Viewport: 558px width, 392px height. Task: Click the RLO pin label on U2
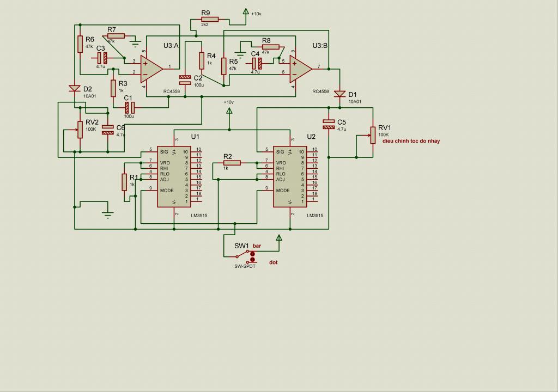(281, 174)
